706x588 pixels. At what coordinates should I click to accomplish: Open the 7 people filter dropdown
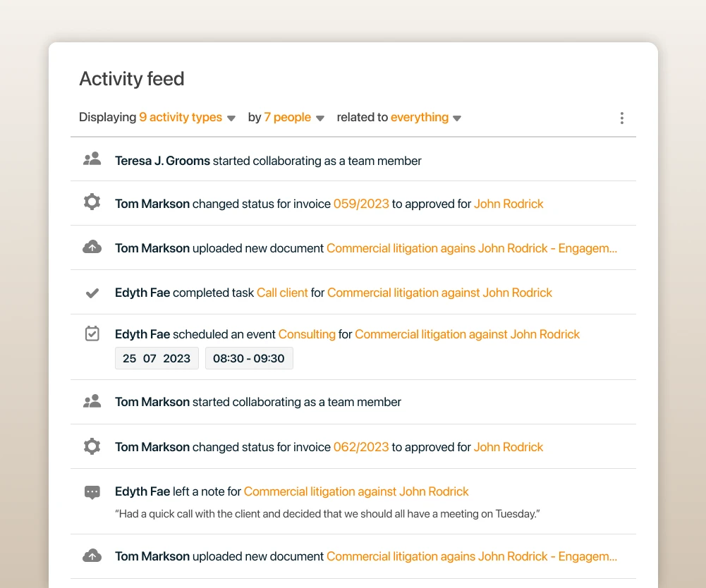tap(294, 118)
